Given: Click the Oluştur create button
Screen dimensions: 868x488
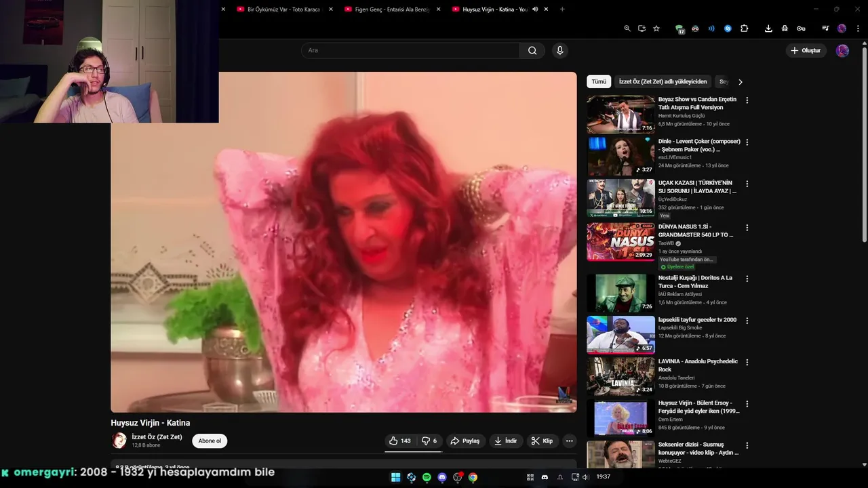Looking at the screenshot, I should 806,51.
